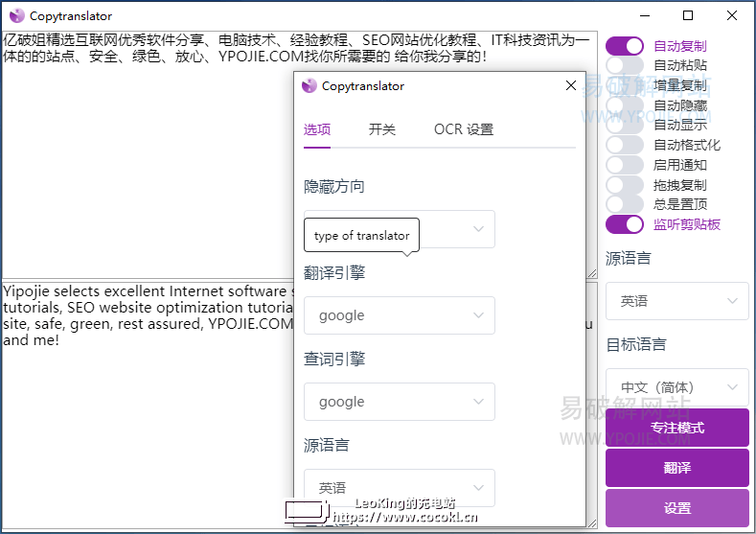The height and width of the screenshot is (534, 756).
Task: Open the 隐藏方向 dropdown in settings dialog
Action: point(400,229)
